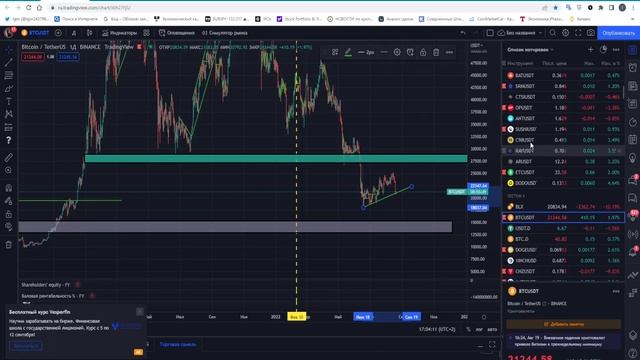Toggle percent scale on price axis
The width and height of the screenshot is (640, 360).
pos(468,329)
